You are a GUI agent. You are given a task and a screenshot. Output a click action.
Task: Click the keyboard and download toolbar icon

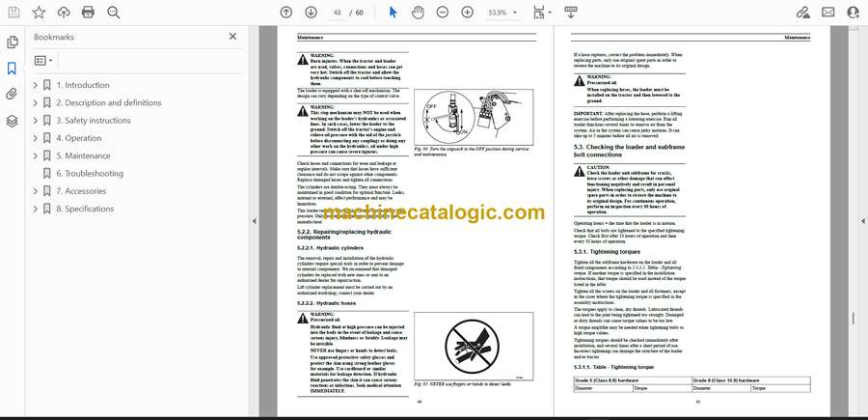[x=571, y=13]
